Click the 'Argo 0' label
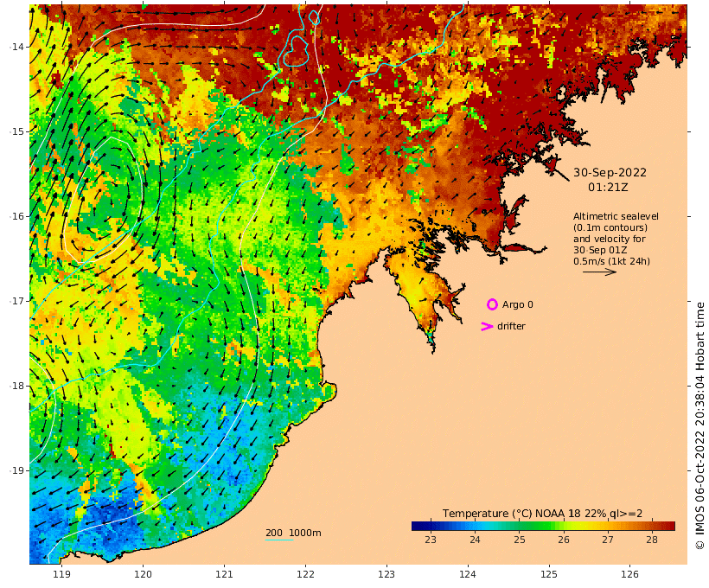This screenshot has width=709, height=588. [517, 304]
